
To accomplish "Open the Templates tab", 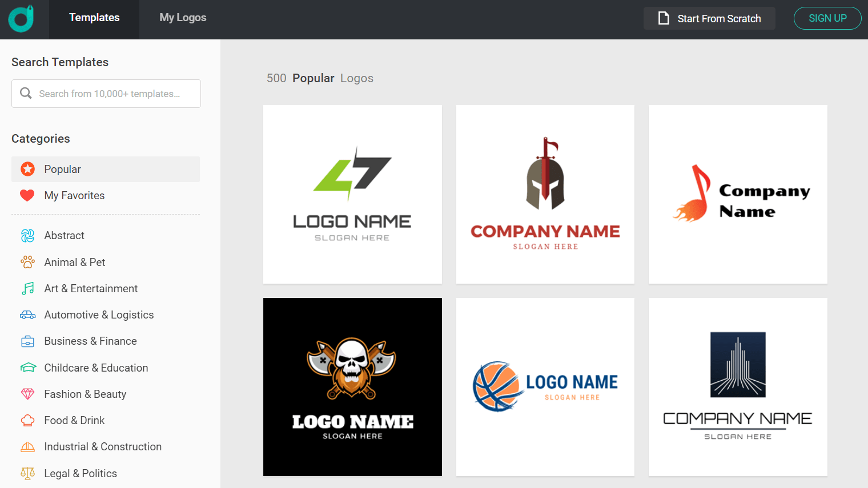I will tap(94, 17).
